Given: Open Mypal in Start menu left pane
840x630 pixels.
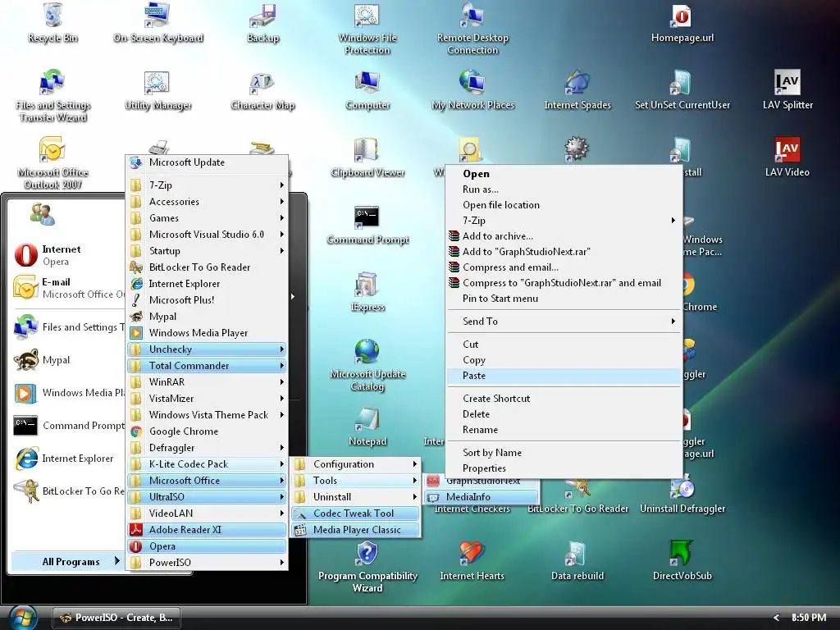Looking at the screenshot, I should (68, 360).
